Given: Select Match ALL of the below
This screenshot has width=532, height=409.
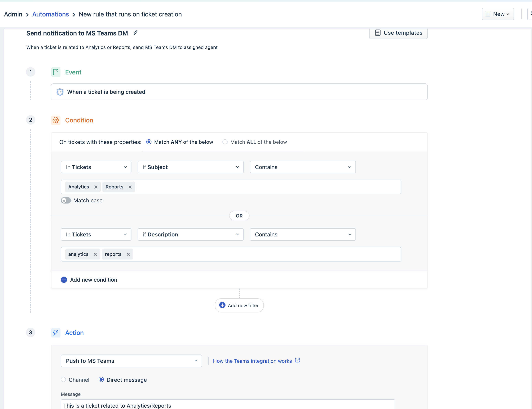Looking at the screenshot, I should point(225,142).
